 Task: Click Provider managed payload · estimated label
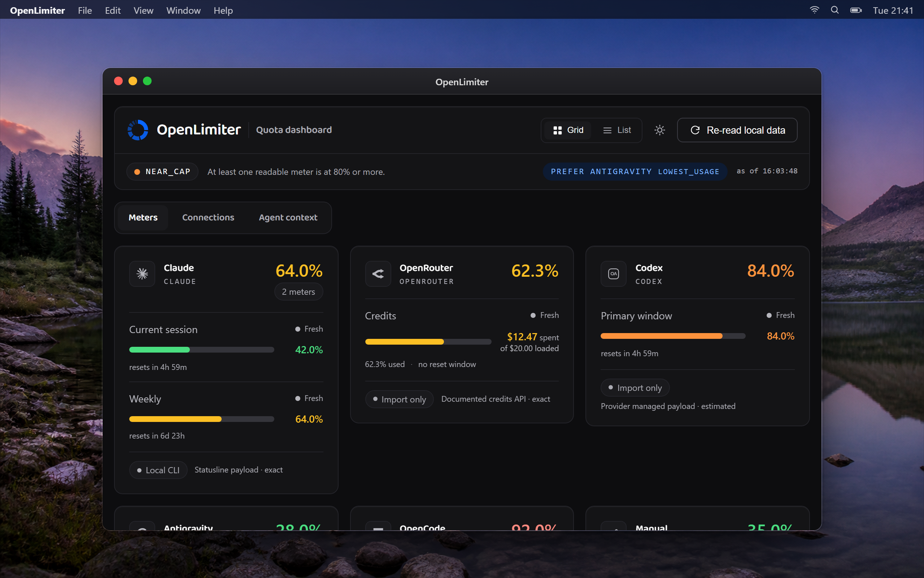(x=668, y=406)
